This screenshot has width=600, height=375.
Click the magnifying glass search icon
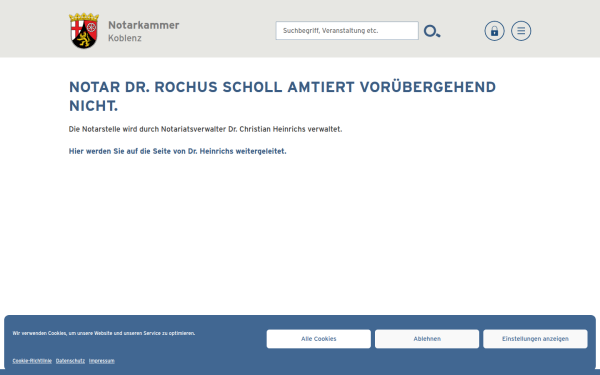pyautogui.click(x=432, y=31)
